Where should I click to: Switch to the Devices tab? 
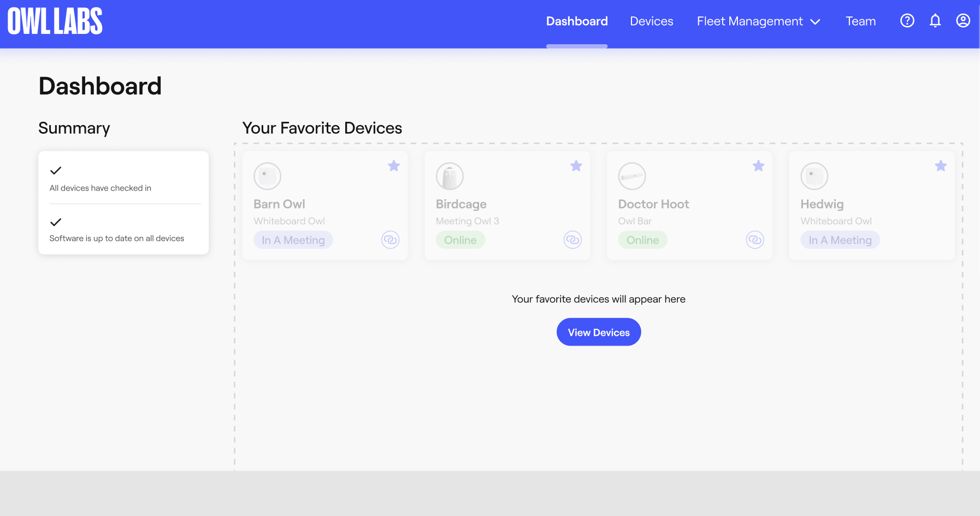tap(651, 21)
